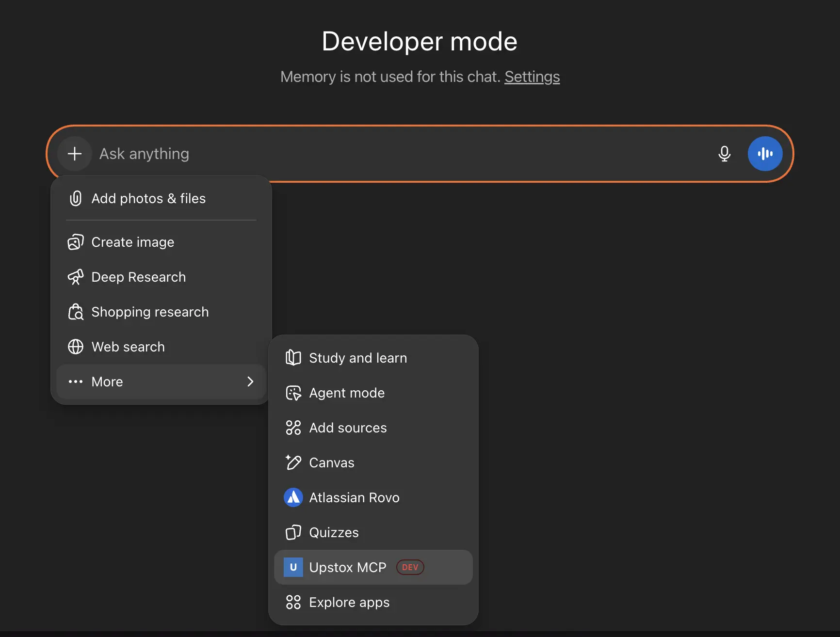Select the Shopping research bag icon
Image resolution: width=840 pixels, height=637 pixels.
[x=76, y=312]
